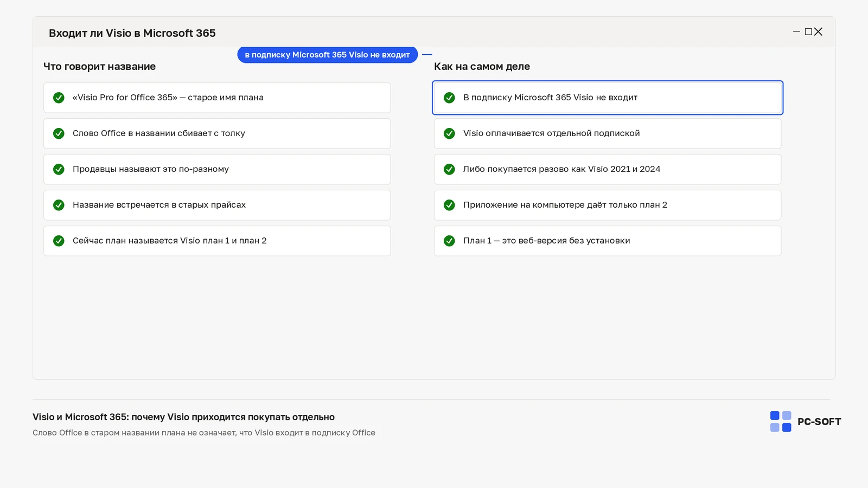Viewport: 868px width, 488px height.
Task: Click check icon for 'Название встречается в старых прайсах'
Action: [x=59, y=205]
